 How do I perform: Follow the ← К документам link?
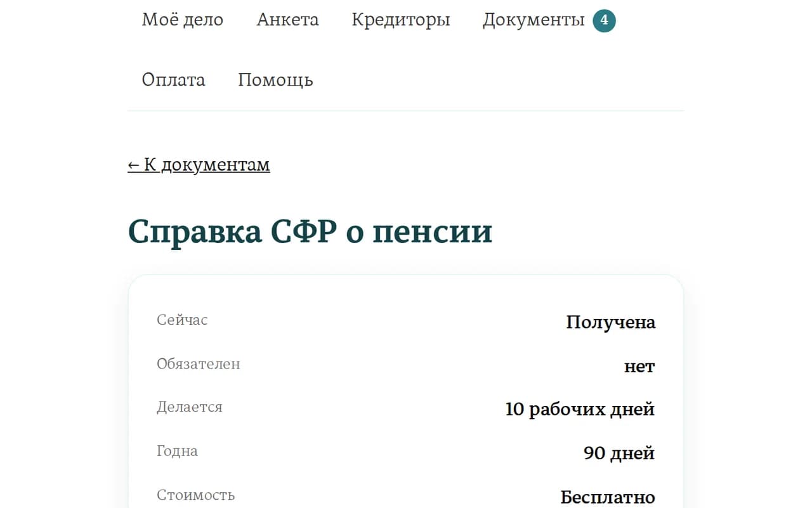pyautogui.click(x=199, y=165)
